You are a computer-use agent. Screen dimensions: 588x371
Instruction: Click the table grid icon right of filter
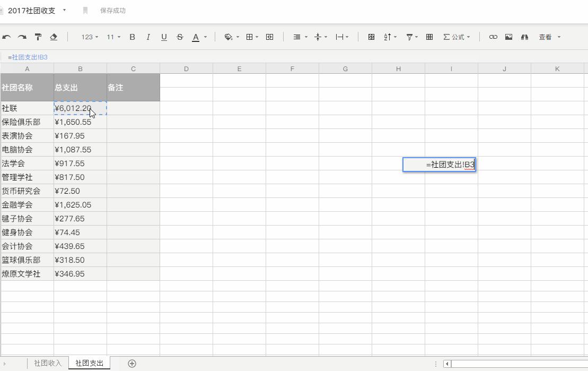[429, 37]
